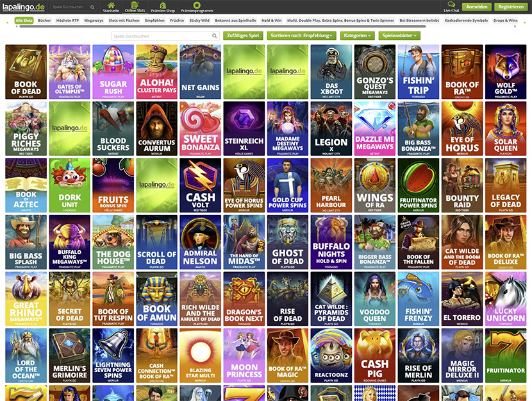Select the Megaways category tab
The width and height of the screenshot is (532, 401).
[x=94, y=21]
